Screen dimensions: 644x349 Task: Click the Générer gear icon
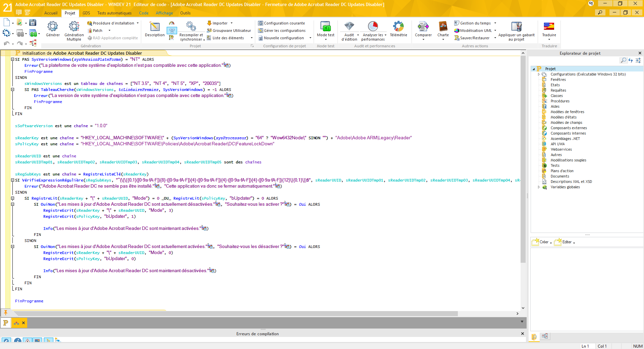click(53, 26)
